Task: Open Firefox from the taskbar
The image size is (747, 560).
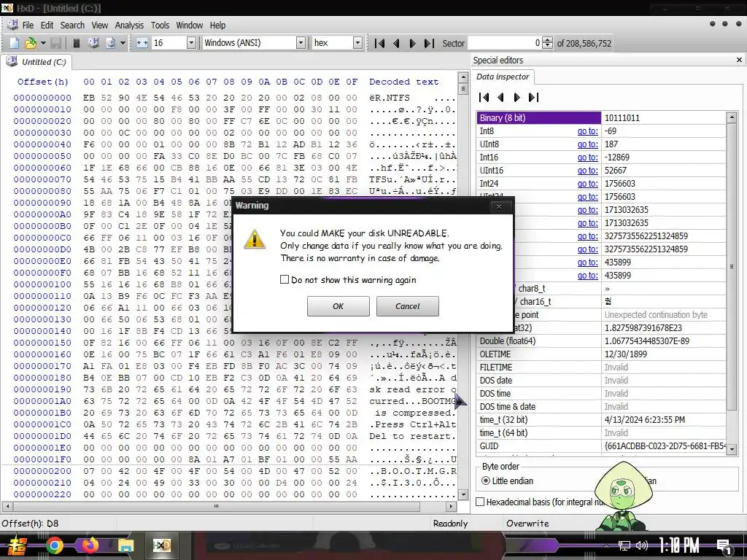Action: (90, 545)
